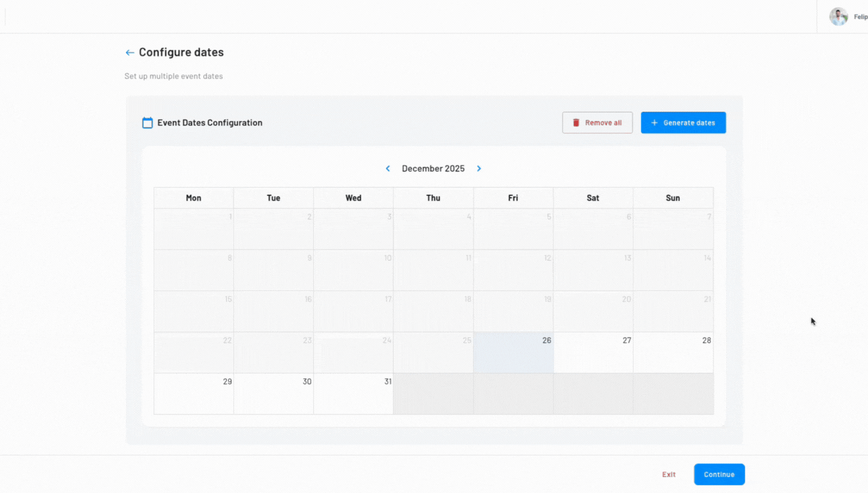Image resolution: width=868 pixels, height=493 pixels.
Task: Click the calendar icon near Event Dates Configuration
Action: (x=148, y=123)
